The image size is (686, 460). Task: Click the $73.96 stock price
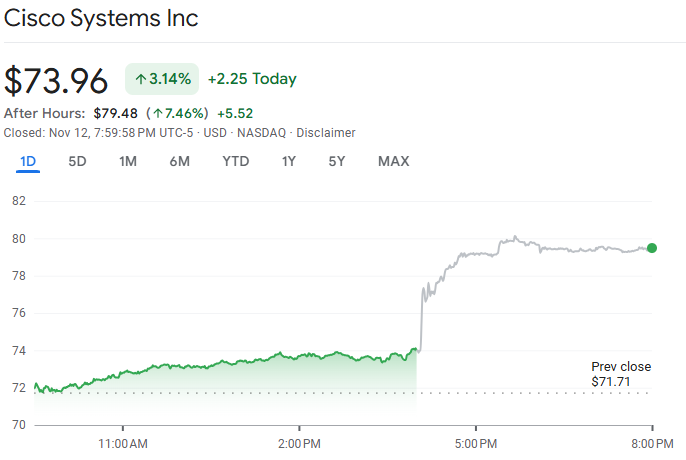tap(56, 81)
